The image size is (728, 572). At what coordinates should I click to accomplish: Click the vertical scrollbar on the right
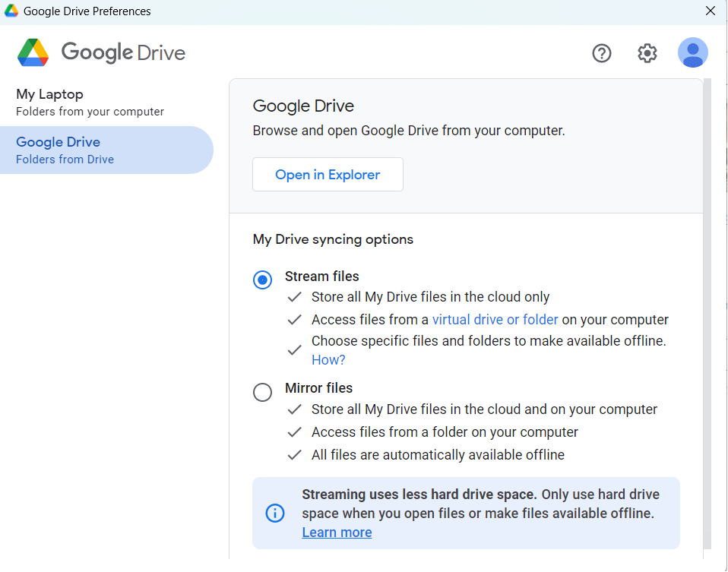tap(707, 311)
